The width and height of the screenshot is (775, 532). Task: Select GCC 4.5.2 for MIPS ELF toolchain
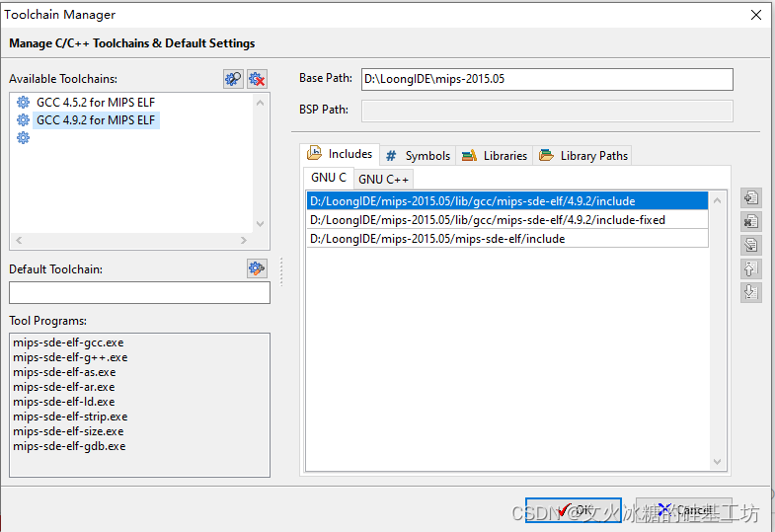(x=96, y=103)
